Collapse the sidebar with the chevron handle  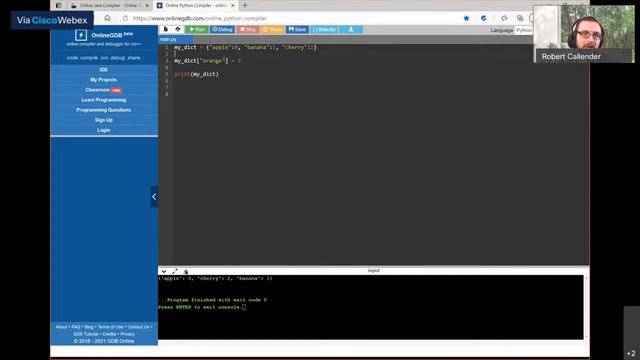(x=154, y=197)
